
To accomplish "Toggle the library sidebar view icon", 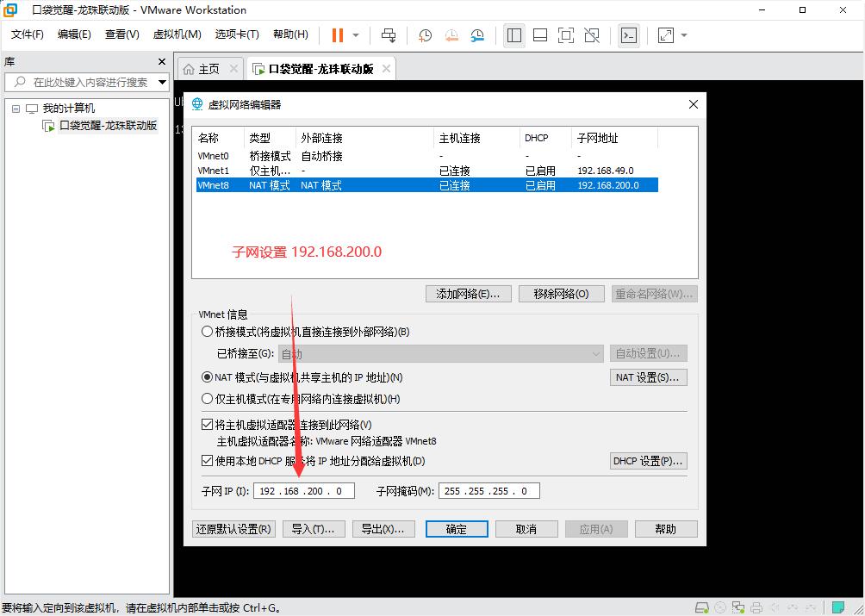I will [514, 35].
